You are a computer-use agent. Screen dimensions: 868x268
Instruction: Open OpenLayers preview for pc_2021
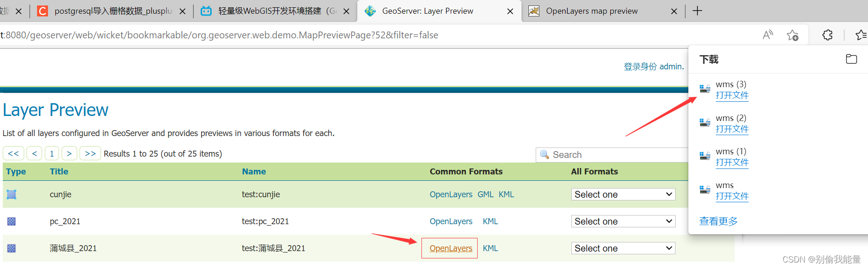(x=451, y=221)
